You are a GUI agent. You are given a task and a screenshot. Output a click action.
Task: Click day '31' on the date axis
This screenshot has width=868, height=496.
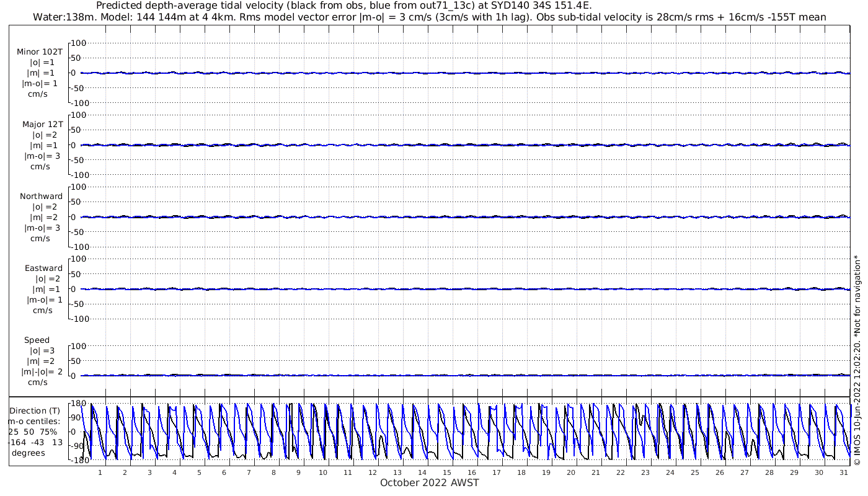tap(844, 472)
